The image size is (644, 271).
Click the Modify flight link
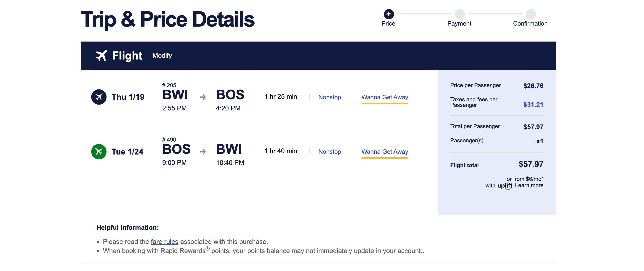(x=162, y=56)
